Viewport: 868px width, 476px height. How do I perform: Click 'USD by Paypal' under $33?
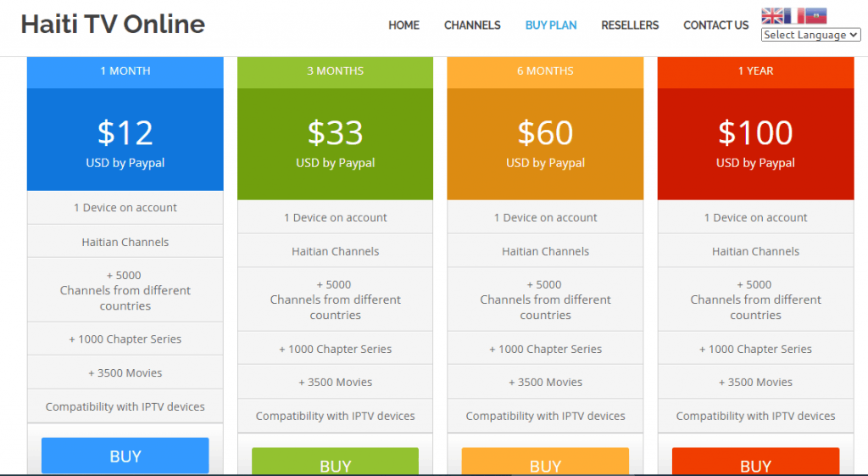click(x=335, y=163)
